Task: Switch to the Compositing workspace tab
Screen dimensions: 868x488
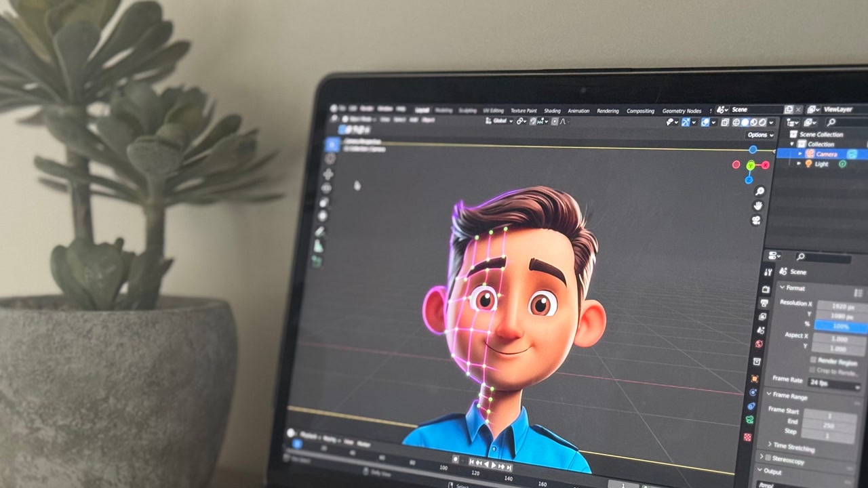Action: [x=640, y=111]
